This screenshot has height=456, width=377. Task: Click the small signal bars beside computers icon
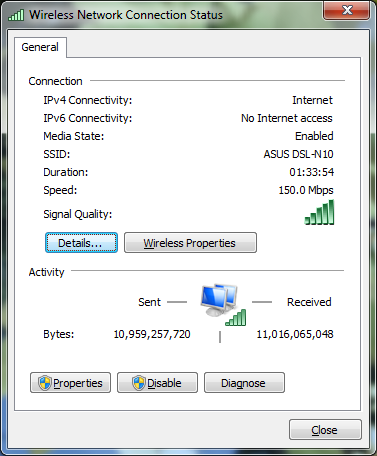236,317
